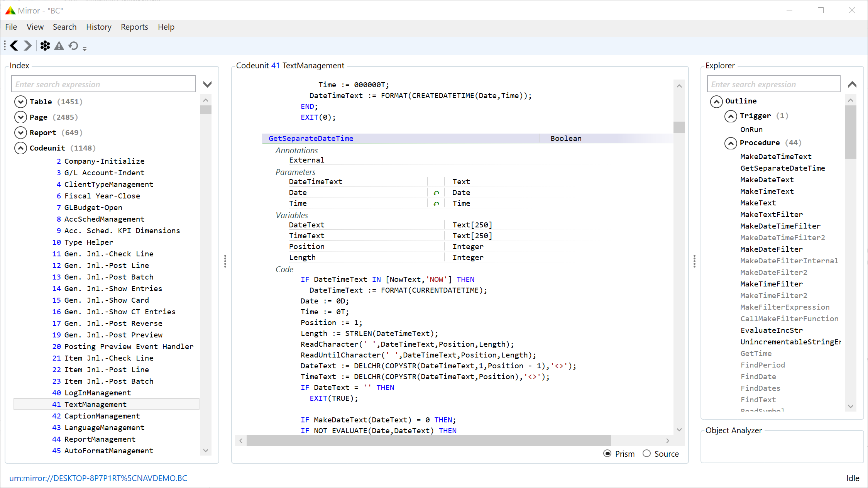Click the Index list scroll-down arrow
868x488 pixels.
pos(206,451)
